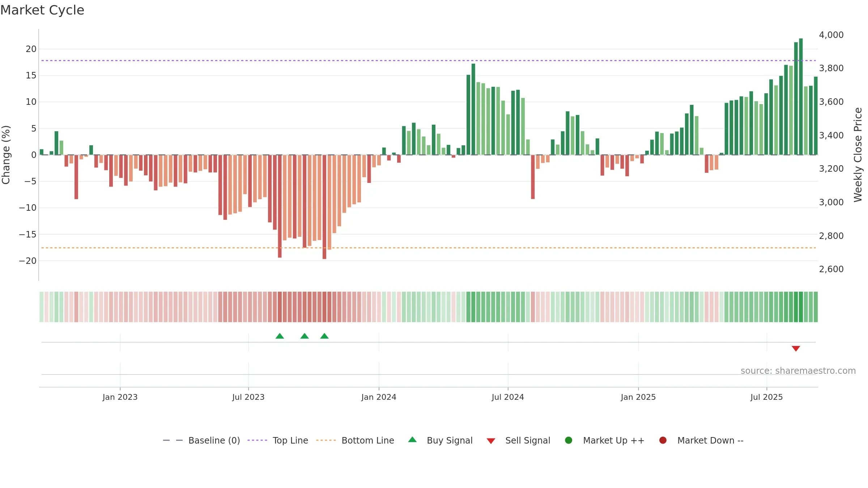Screen dimensions: 868x488
Task: Click the red Sell Signal legend triangle
Action: click(x=491, y=441)
